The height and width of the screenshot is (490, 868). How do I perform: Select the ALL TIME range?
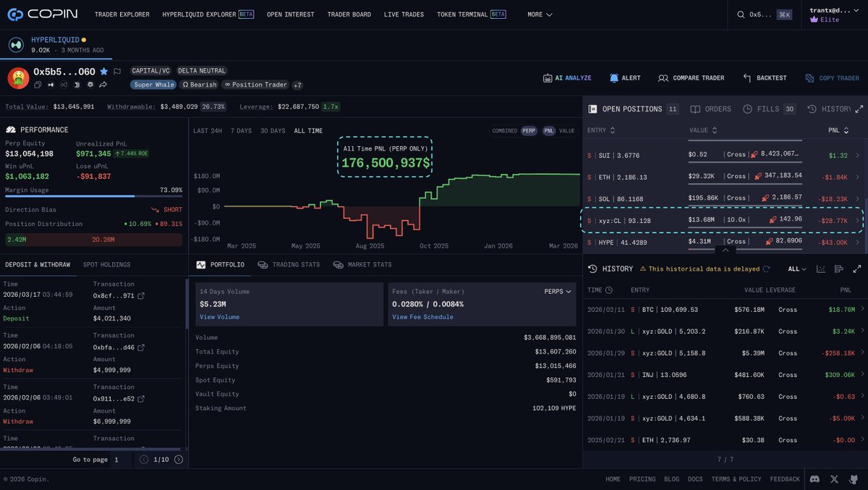pyautogui.click(x=308, y=131)
